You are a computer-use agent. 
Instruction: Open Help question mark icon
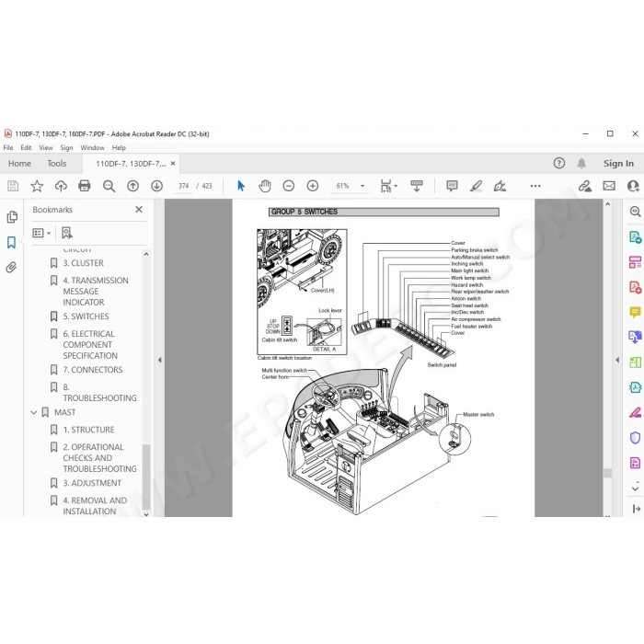tap(559, 163)
